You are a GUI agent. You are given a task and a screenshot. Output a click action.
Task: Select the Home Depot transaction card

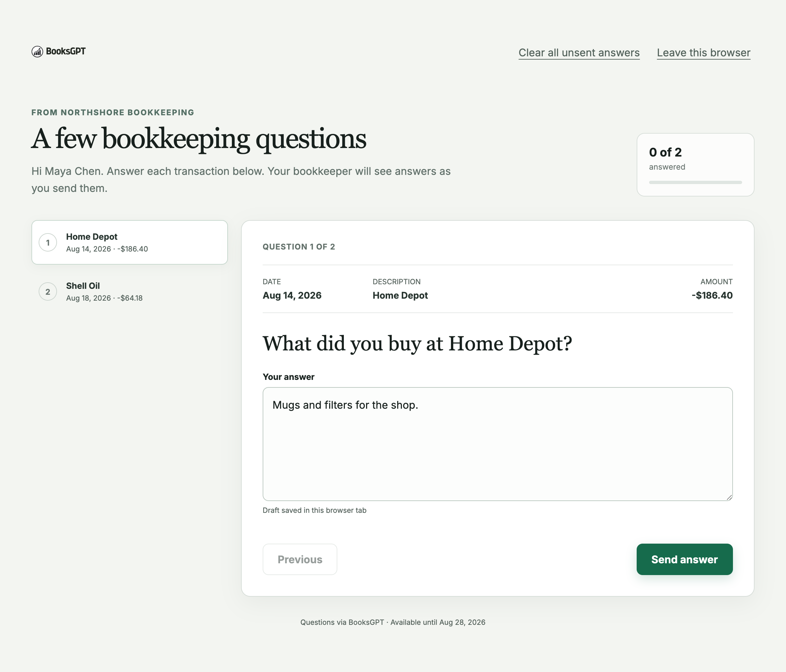129,242
